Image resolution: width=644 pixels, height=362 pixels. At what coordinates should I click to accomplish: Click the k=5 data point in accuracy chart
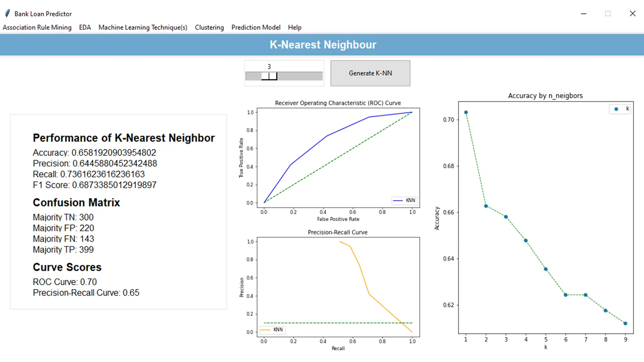point(546,269)
